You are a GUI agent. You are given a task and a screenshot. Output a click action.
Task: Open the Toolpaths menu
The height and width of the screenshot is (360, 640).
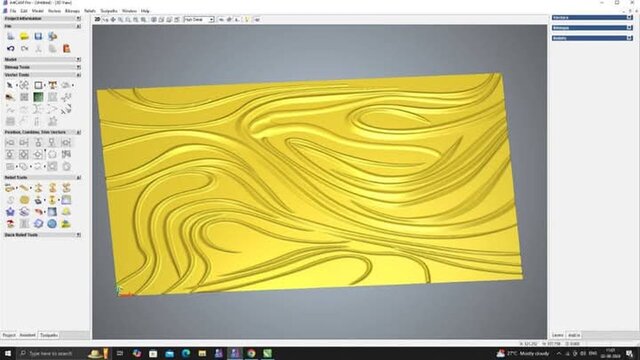[x=109, y=11]
